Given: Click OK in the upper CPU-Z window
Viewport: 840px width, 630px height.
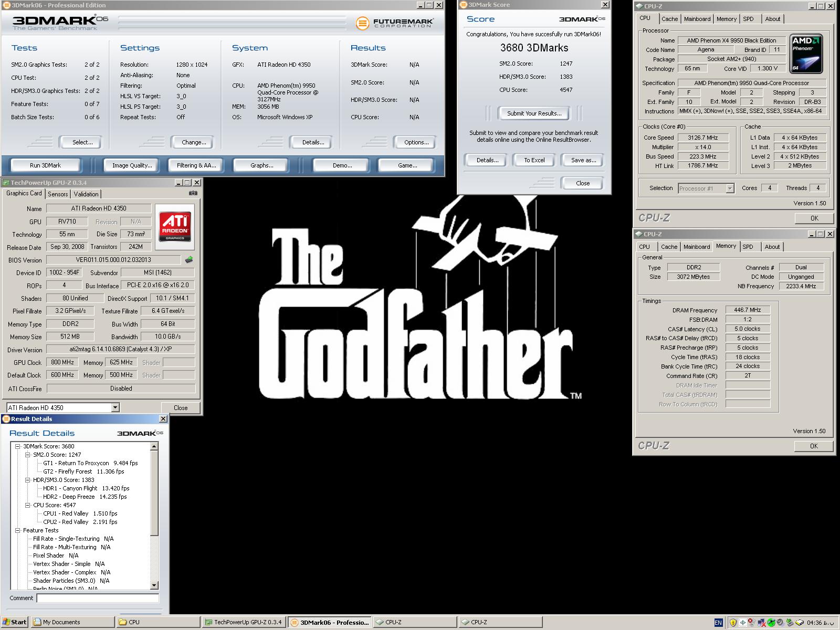Looking at the screenshot, I should click(x=814, y=218).
